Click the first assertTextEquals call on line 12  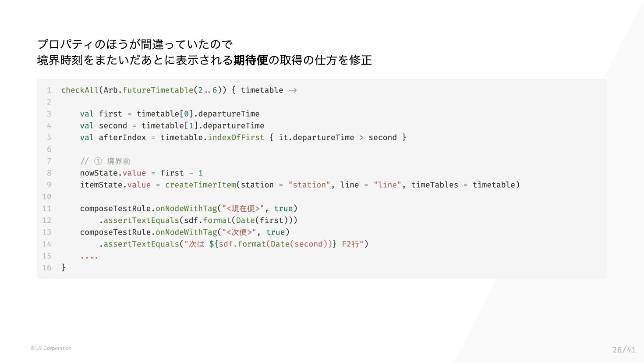(x=142, y=220)
